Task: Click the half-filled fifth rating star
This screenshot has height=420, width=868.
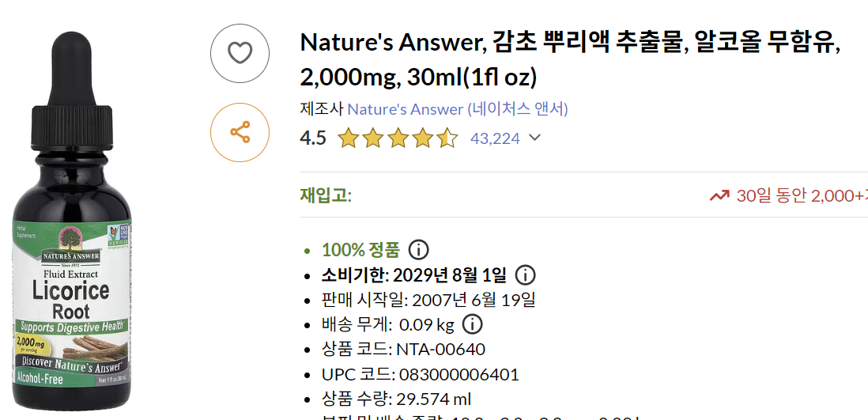Action: click(x=447, y=139)
